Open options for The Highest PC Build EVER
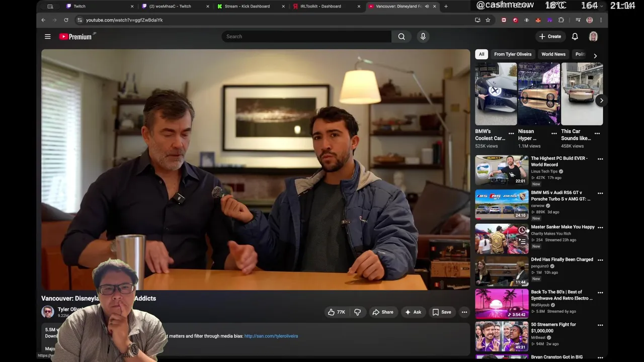The width and height of the screenshot is (644, 362). pyautogui.click(x=600, y=159)
